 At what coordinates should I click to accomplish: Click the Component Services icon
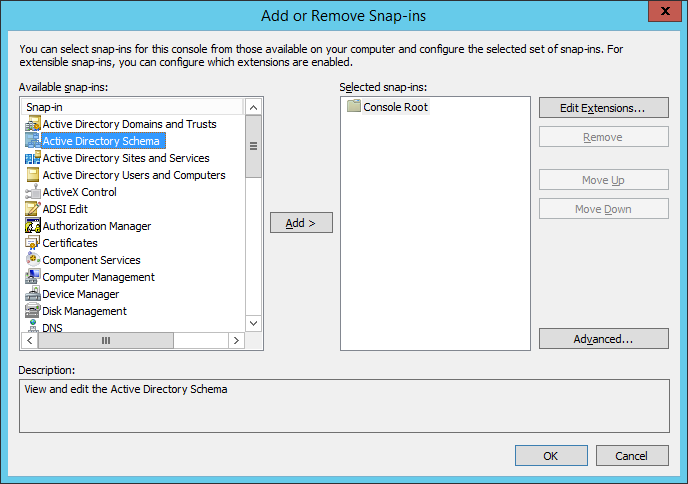[x=33, y=260]
